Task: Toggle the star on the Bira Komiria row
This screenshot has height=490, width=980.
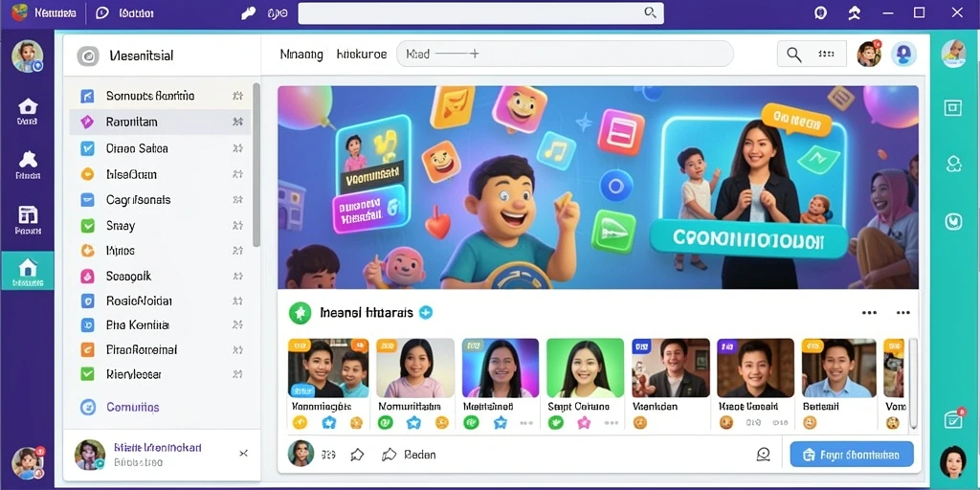Action: click(x=237, y=325)
